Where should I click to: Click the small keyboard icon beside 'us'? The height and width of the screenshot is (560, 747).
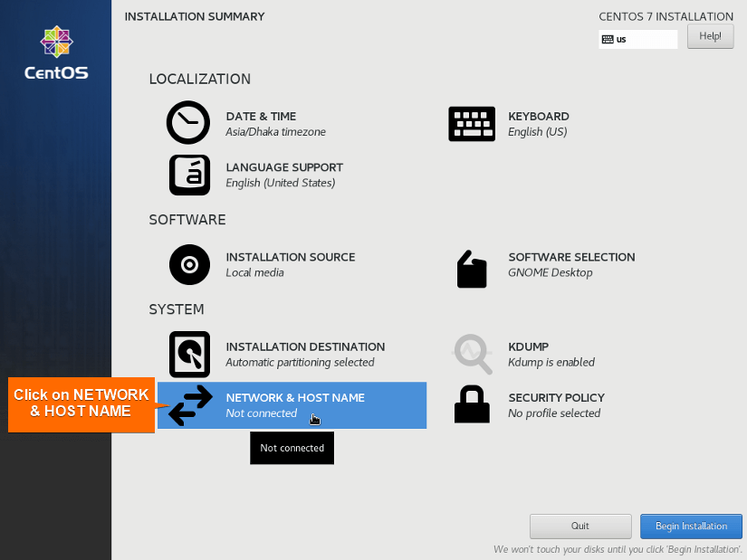click(608, 40)
